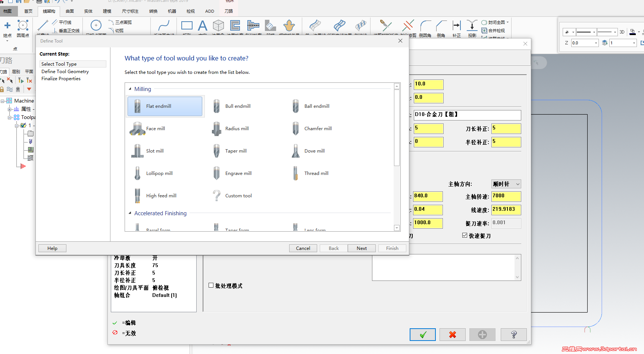Choose the Taper mill tool type

coord(230,151)
